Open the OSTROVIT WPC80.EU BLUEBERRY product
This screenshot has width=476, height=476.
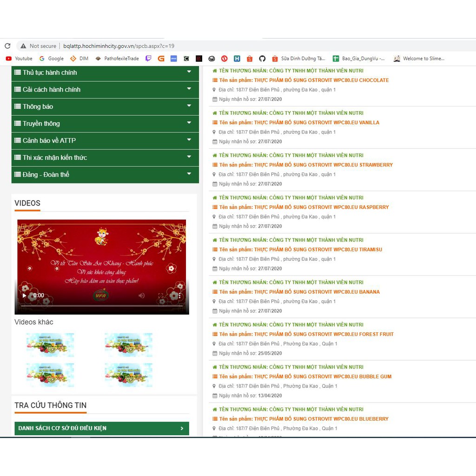(x=304, y=419)
